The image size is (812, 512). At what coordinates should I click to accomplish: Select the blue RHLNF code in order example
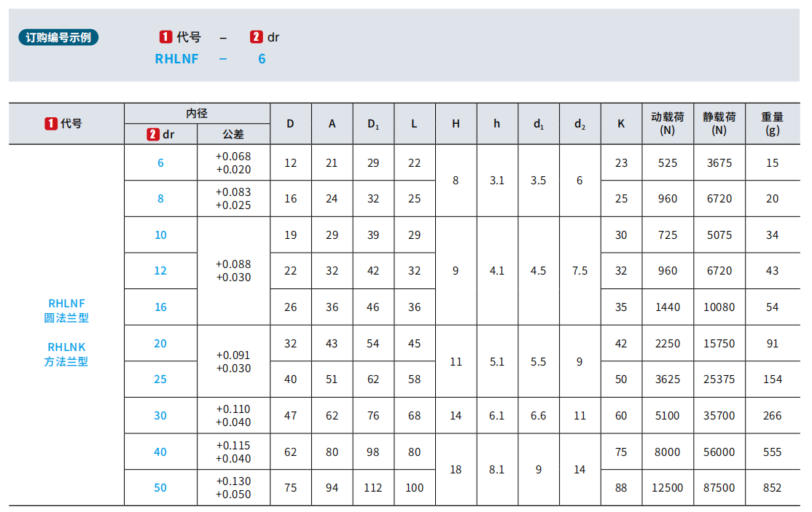(176, 59)
